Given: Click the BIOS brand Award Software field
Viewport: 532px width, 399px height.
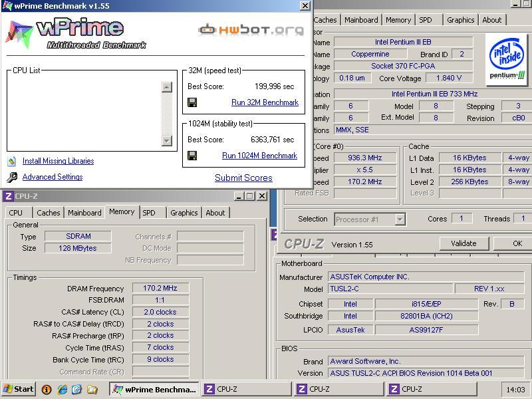Looking at the screenshot, I should (426, 361).
